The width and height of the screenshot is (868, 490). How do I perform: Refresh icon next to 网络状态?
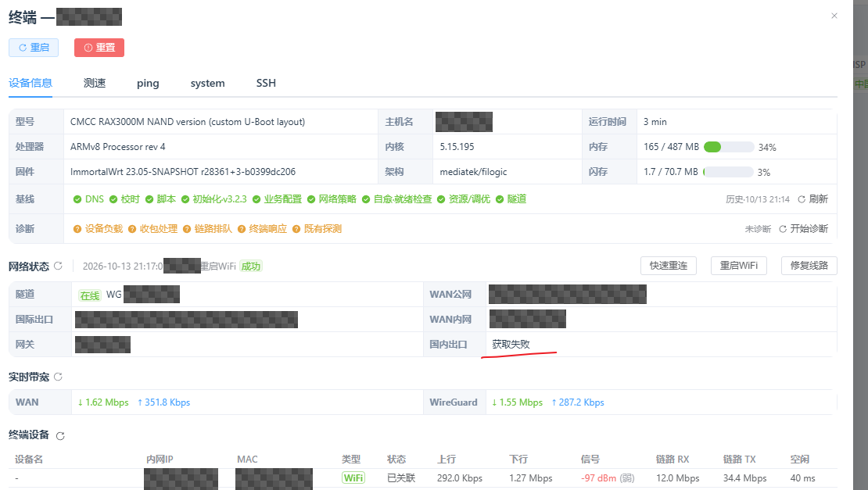tap(58, 266)
